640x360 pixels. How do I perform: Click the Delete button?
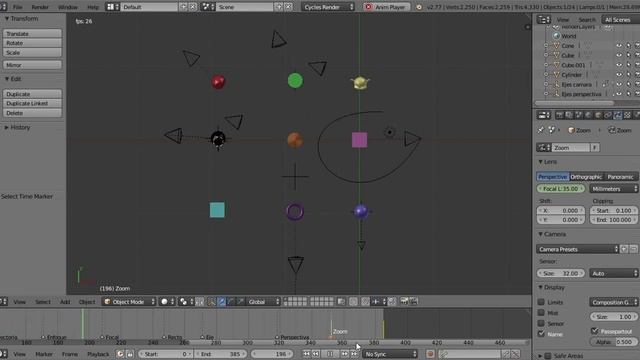click(32, 113)
